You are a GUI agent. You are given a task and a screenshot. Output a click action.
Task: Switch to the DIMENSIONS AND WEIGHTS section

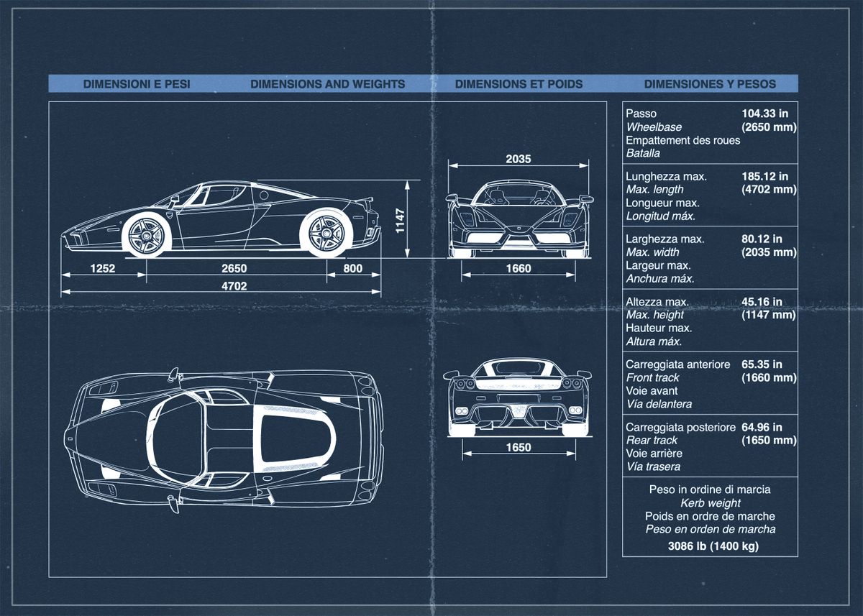[327, 83]
